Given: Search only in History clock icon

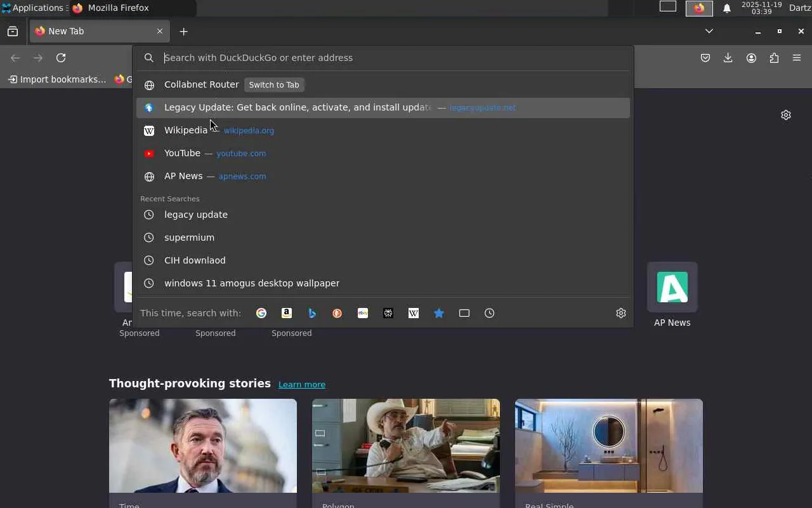Looking at the screenshot, I should 490,313.
